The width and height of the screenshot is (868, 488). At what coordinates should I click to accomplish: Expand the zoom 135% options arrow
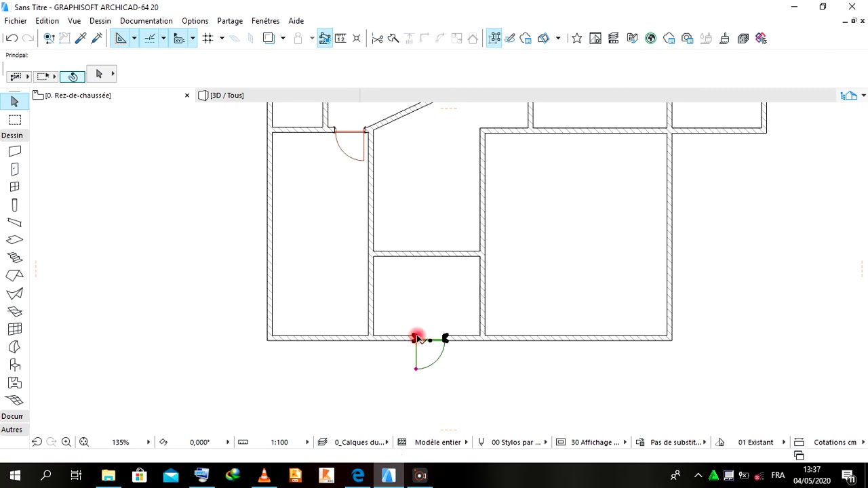(149, 443)
